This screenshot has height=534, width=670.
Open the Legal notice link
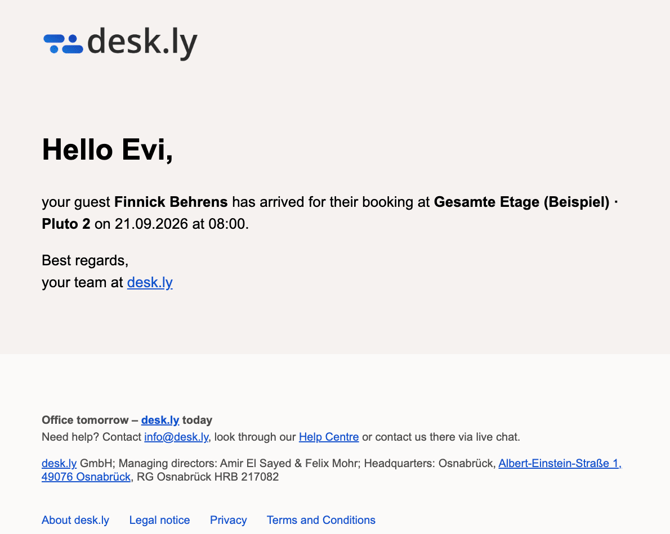[x=159, y=520]
